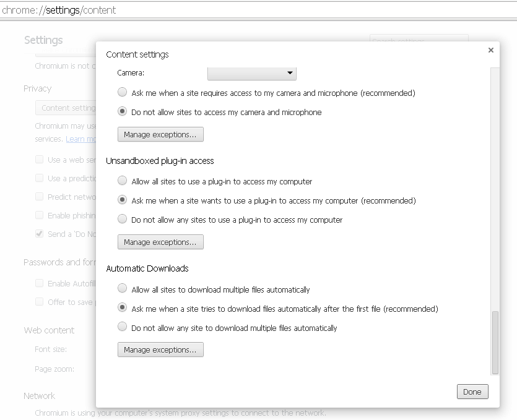517x420 pixels.
Task: Toggle the 'Use a web service' checkbox in Settings
Action: point(39,160)
